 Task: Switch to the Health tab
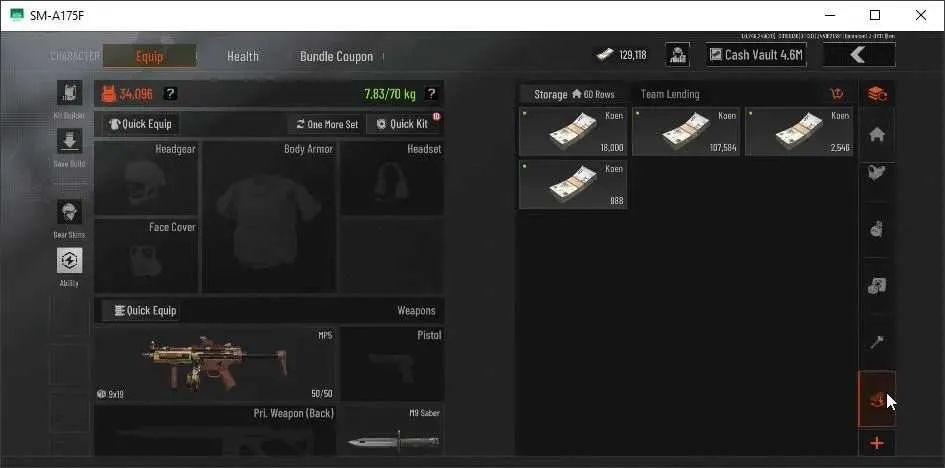[243, 57]
